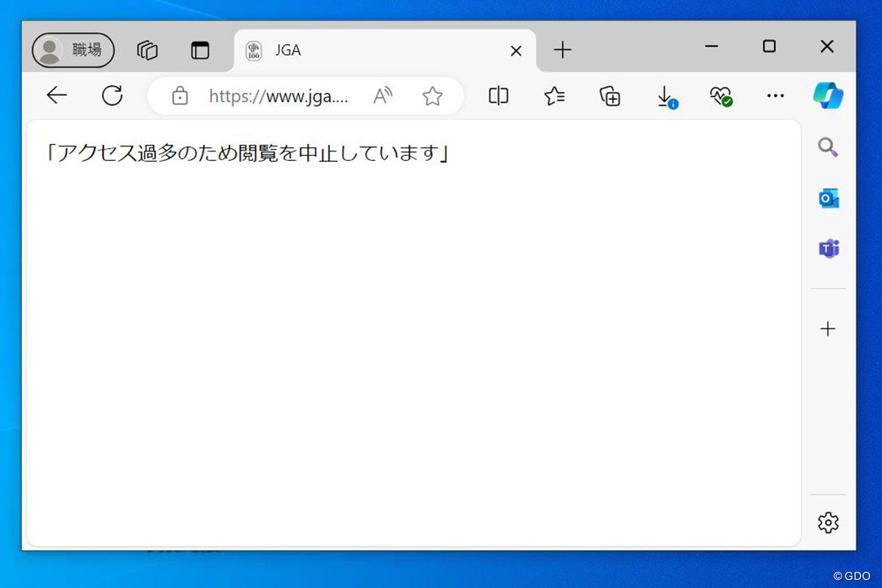Open the Settings and more menu
Viewport: 882px width, 588px height.
click(775, 96)
